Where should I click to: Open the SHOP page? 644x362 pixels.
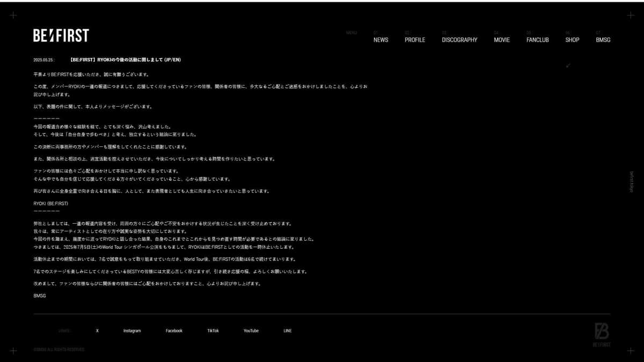(573, 40)
